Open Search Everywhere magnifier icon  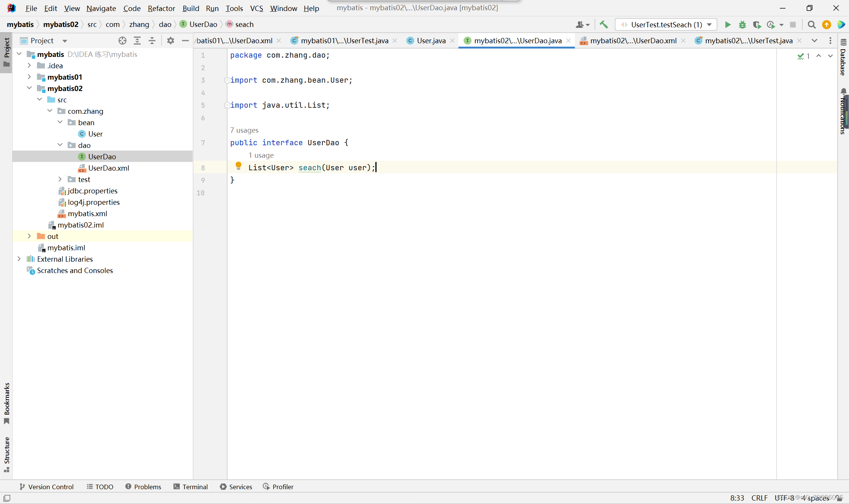[811, 25]
